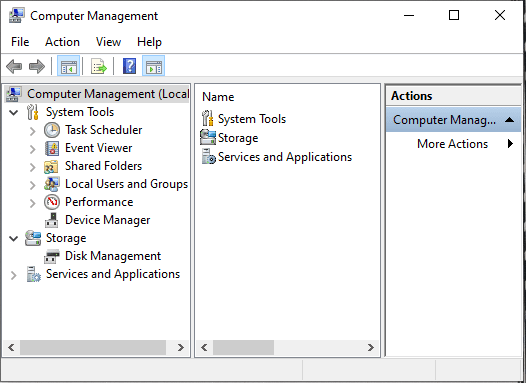Viewport: 526px width, 383px height.
Task: Open the View menu
Action: [x=108, y=42]
